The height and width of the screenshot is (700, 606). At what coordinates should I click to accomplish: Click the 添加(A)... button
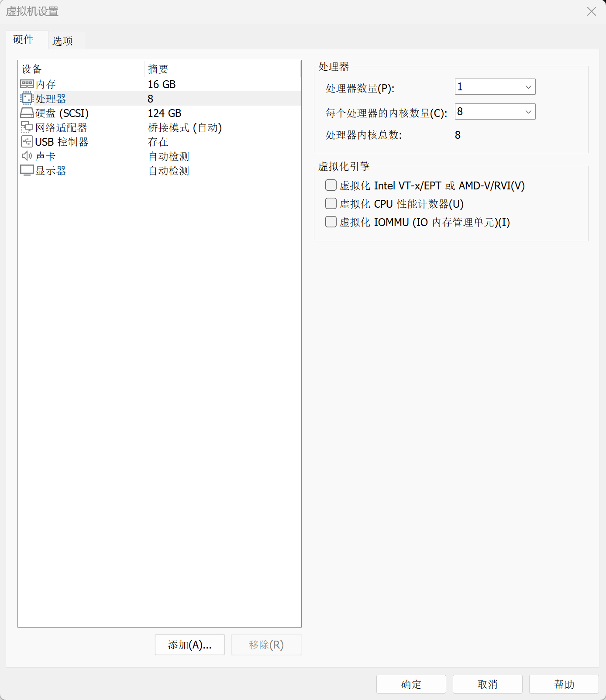click(x=189, y=645)
